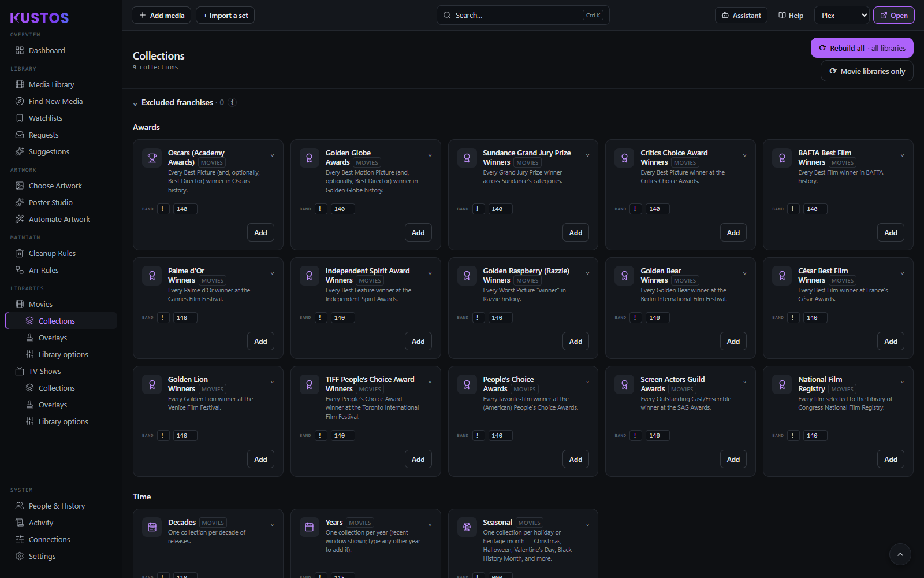Click the People & History icon

pyautogui.click(x=20, y=506)
